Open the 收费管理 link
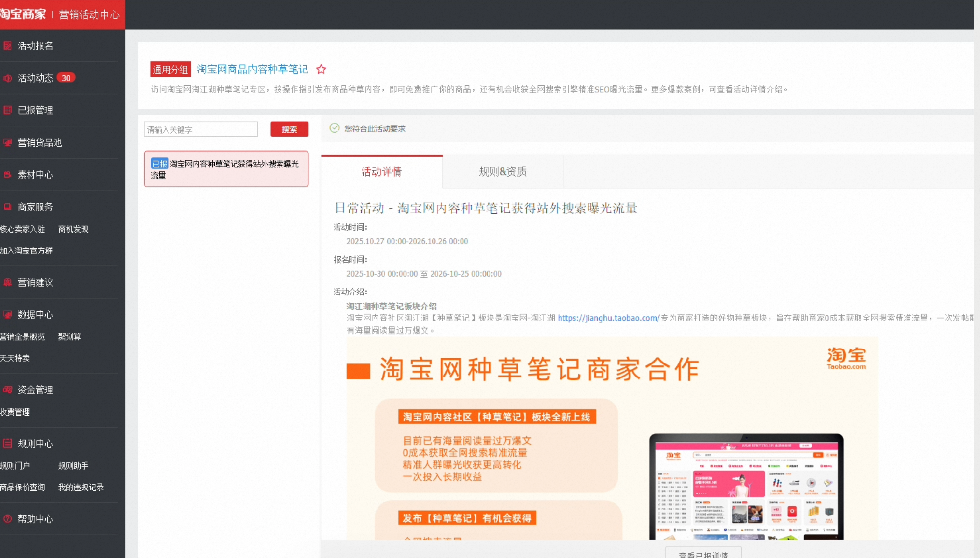This screenshot has width=980, height=558. click(x=15, y=412)
